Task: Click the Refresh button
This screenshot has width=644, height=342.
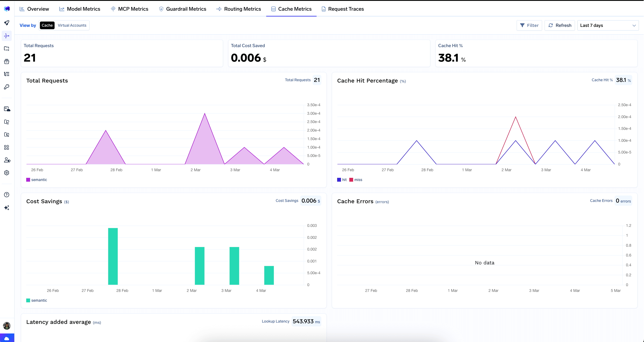Action: click(560, 25)
